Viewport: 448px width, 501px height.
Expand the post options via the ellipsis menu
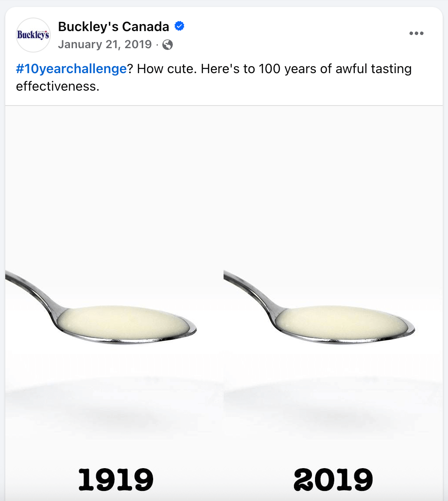tap(416, 33)
